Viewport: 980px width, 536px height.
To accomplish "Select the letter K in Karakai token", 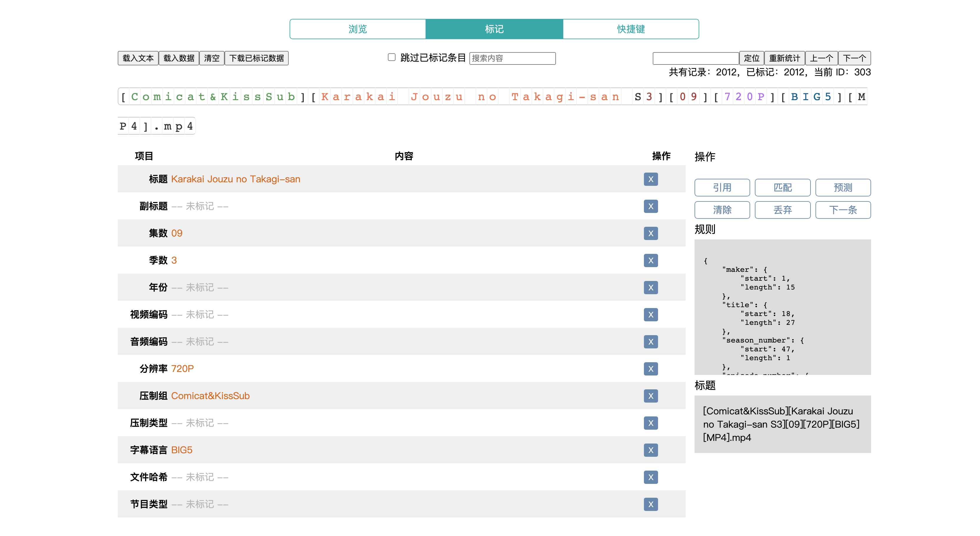I will click(x=325, y=97).
